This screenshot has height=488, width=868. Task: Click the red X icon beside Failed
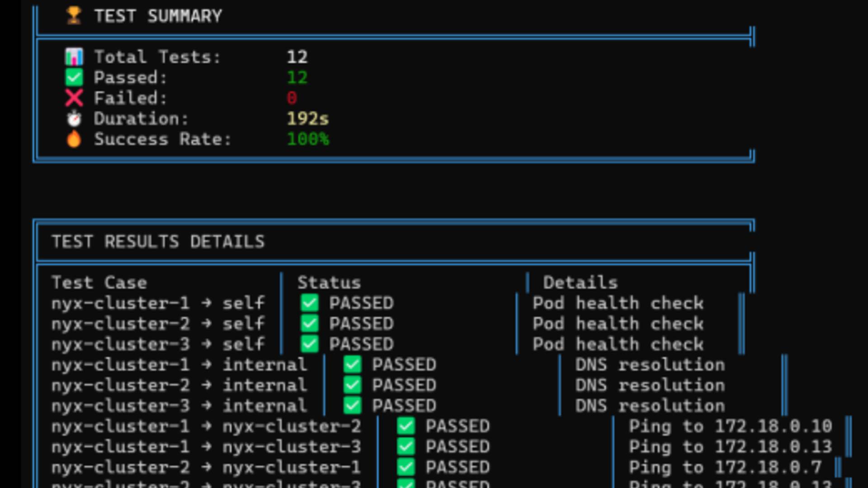point(74,98)
